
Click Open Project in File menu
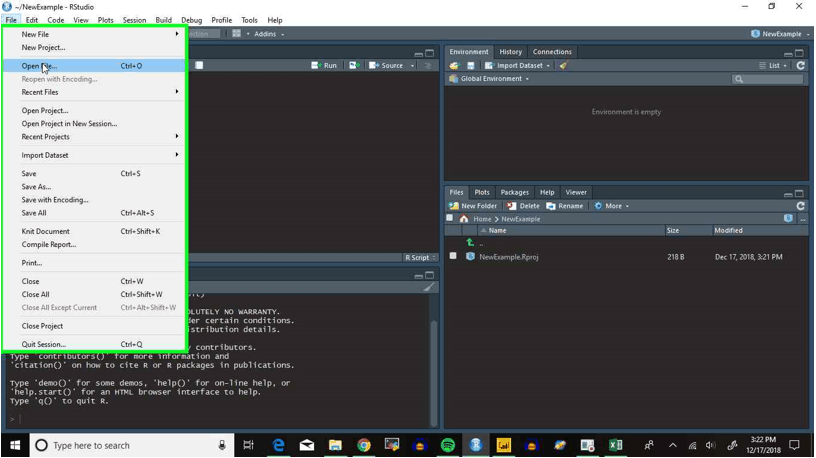tap(94, 110)
